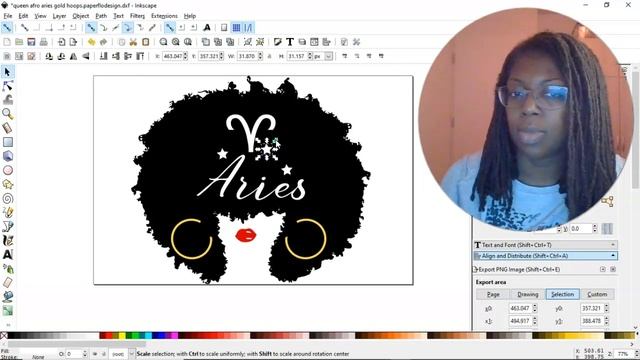
Task: Select the Gradient tool
Action: 7,311
